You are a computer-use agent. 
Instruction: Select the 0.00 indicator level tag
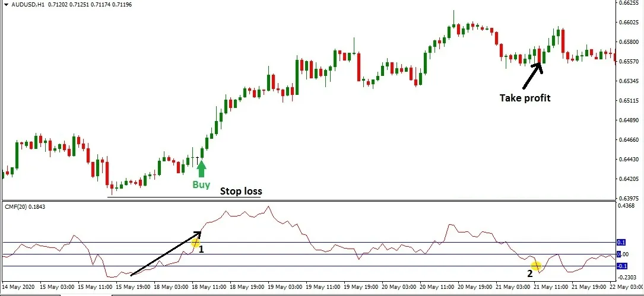click(623, 254)
